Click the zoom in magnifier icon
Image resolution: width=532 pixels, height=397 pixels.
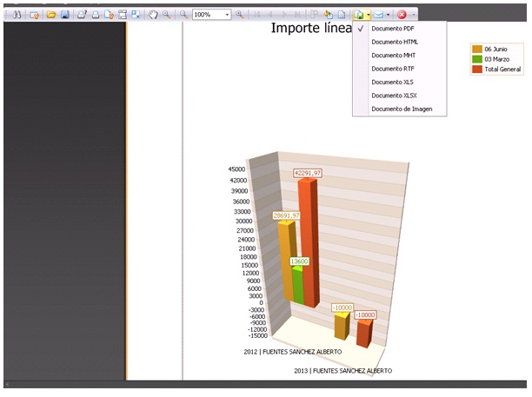point(240,15)
